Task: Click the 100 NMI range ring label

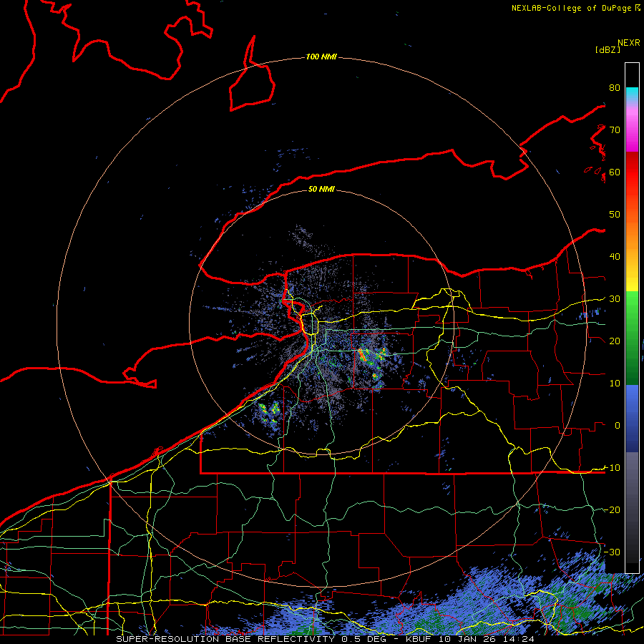Action: pos(321,57)
